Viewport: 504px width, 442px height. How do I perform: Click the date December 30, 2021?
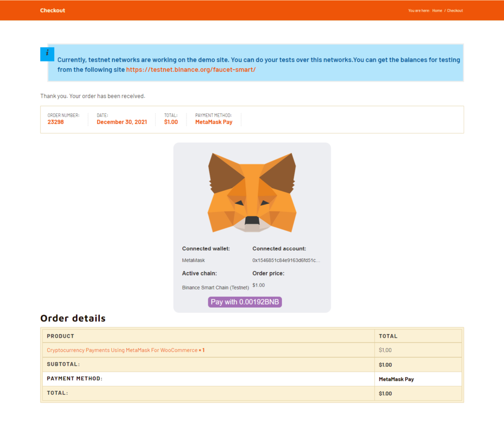(x=122, y=122)
